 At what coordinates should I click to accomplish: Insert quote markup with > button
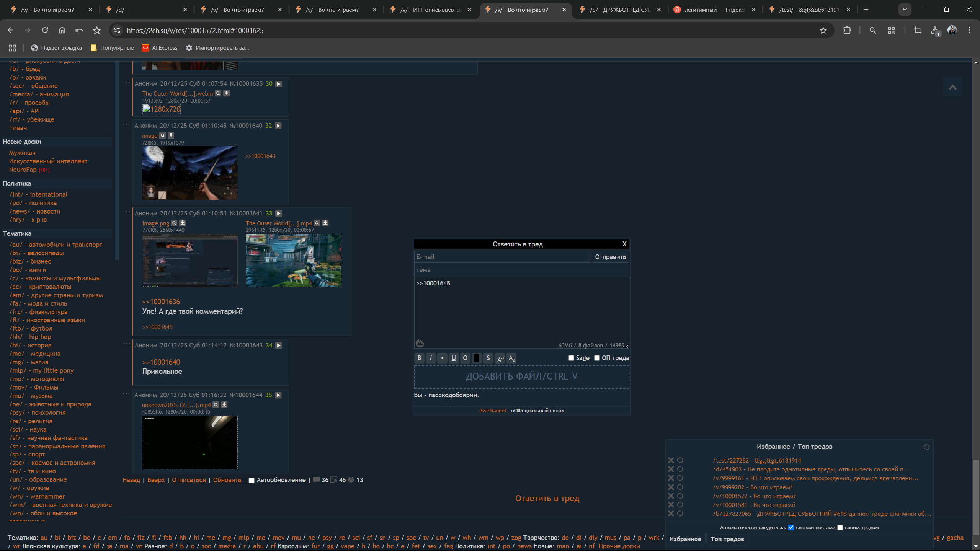pos(442,358)
